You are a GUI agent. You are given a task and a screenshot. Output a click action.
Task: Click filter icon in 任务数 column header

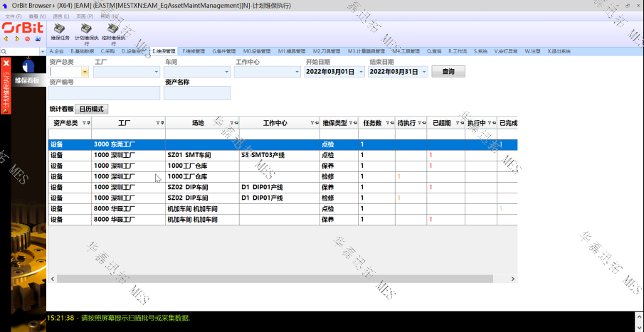[388, 123]
